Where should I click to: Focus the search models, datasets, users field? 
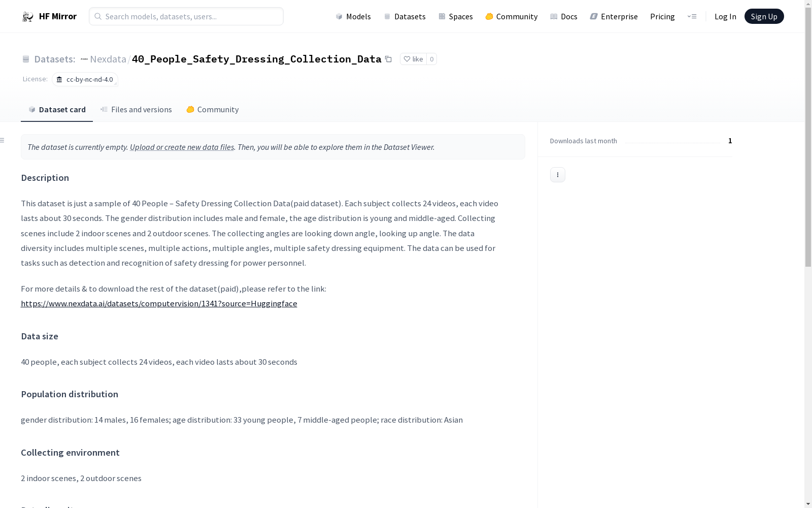[x=186, y=16]
